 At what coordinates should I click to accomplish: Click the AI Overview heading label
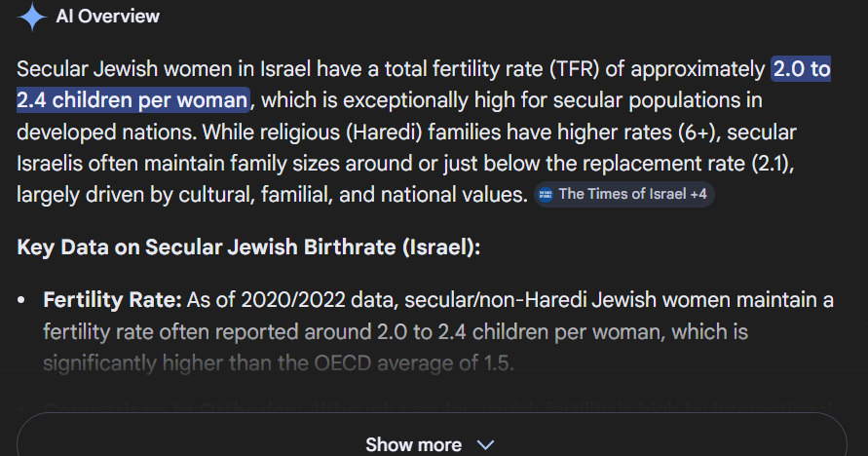[107, 17]
